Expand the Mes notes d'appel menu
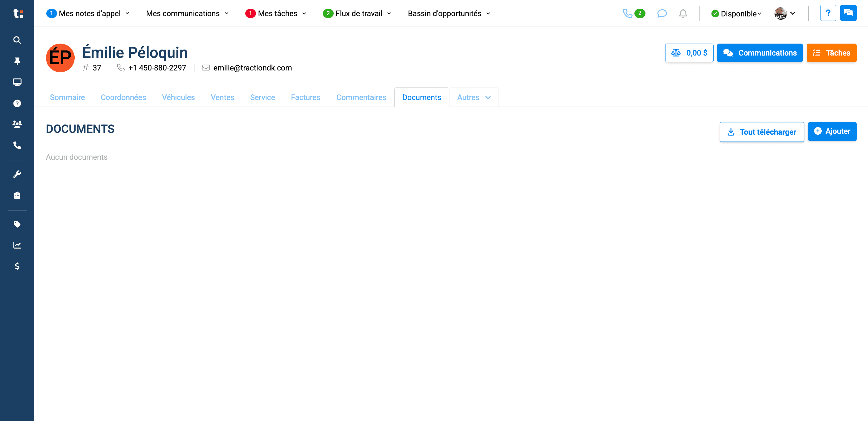This screenshot has width=868, height=421. (88, 13)
